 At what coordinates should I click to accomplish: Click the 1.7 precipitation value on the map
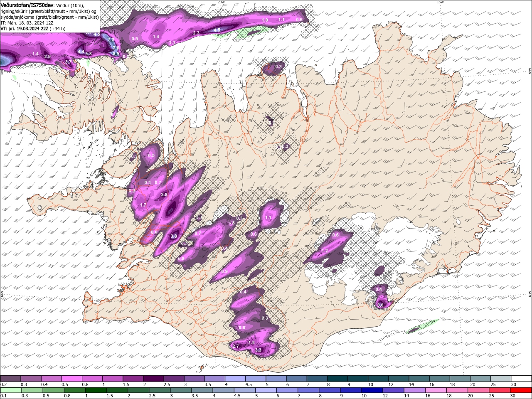tap(143, 205)
